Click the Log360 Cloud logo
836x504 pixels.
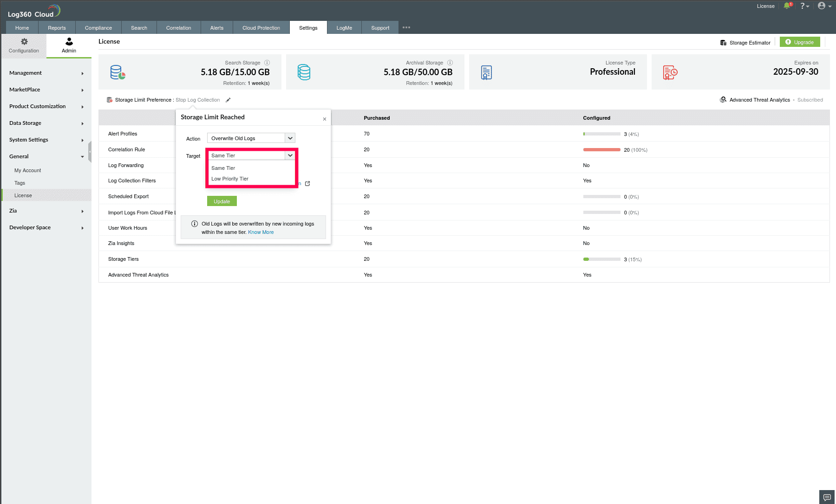(34, 11)
